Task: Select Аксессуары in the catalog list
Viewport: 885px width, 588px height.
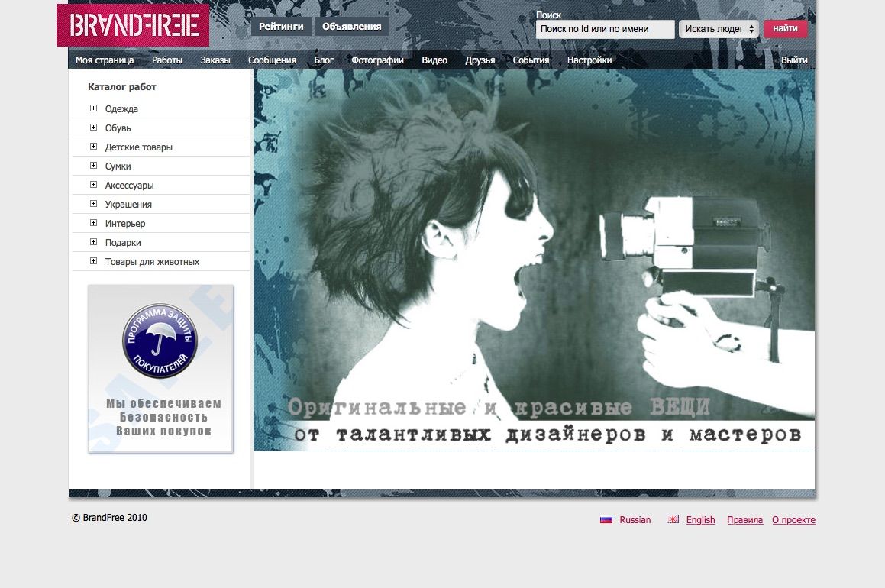Action: pos(129,185)
